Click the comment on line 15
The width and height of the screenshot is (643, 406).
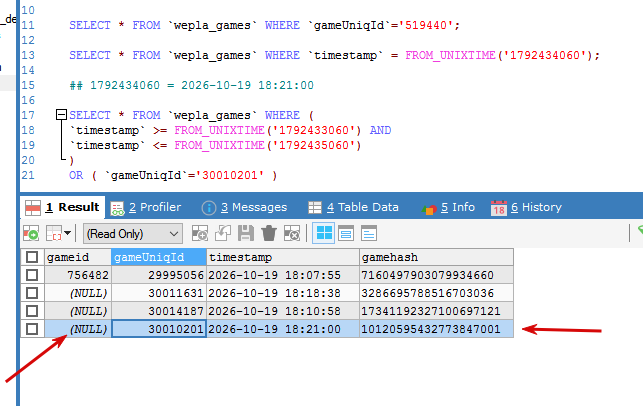click(x=192, y=85)
